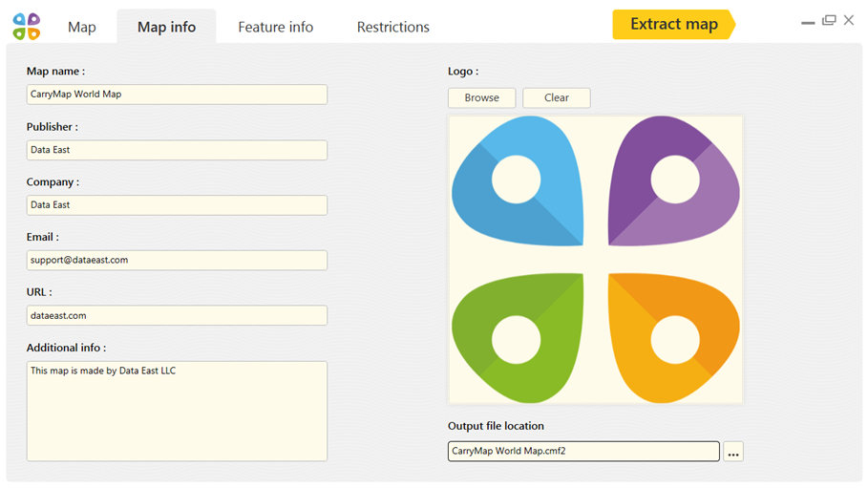868x488 pixels.
Task: Open the output file browse ellipsis button
Action: tap(733, 452)
